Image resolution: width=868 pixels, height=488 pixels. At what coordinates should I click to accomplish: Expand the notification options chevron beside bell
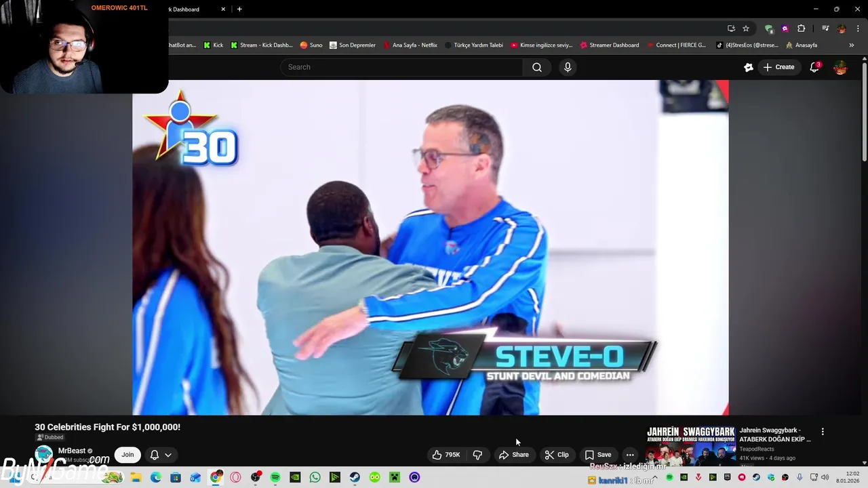(168, 455)
